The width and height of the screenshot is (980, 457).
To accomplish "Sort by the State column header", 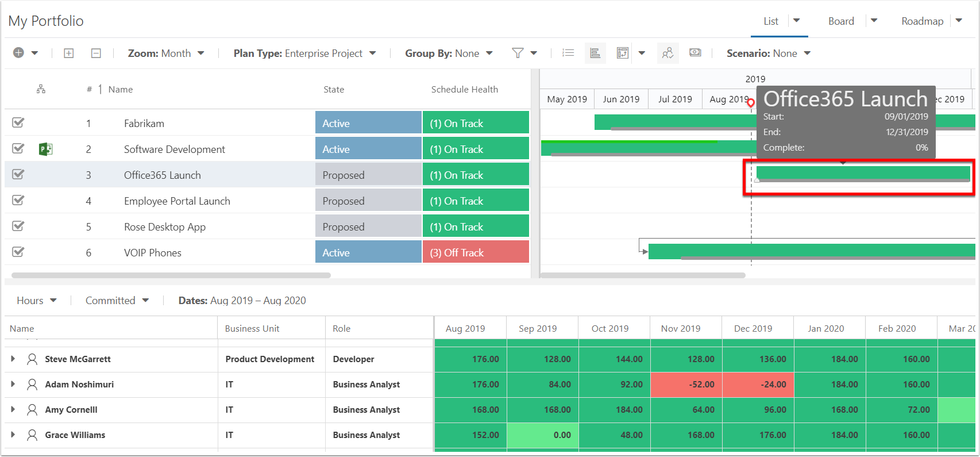I will (x=334, y=90).
